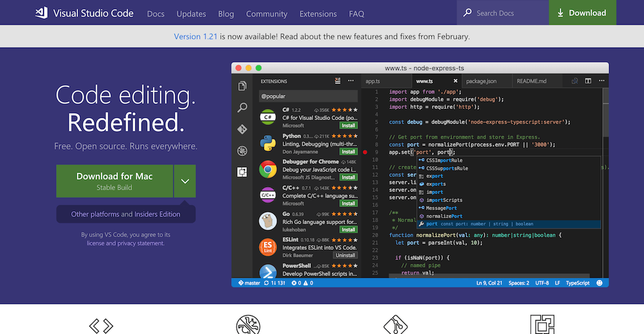The width and height of the screenshot is (644, 334).
Task: Expand the download options dropdown arrow
Action: click(x=185, y=181)
